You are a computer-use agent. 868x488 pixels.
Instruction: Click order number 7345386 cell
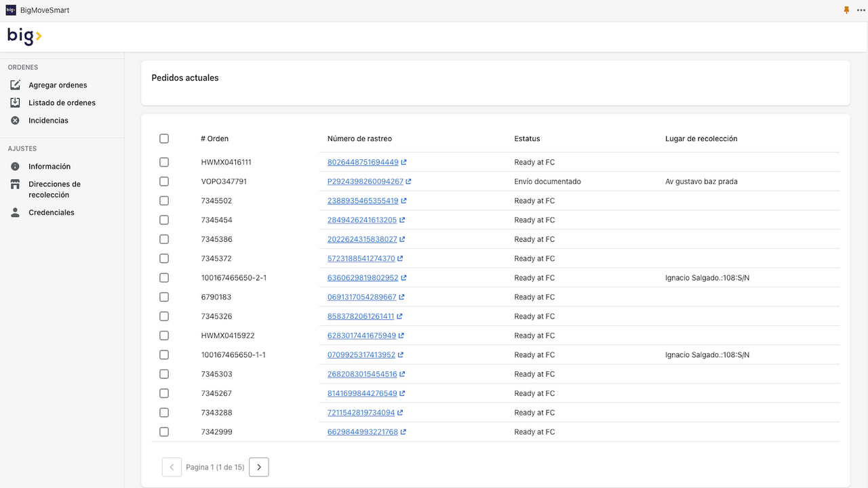point(217,239)
